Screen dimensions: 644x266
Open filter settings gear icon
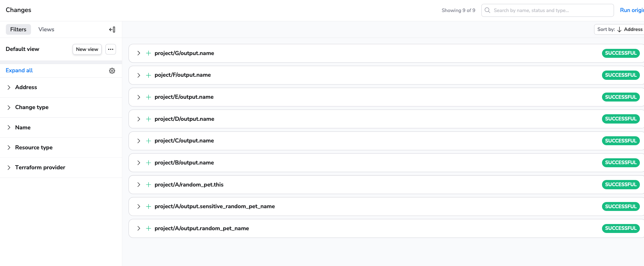click(112, 71)
